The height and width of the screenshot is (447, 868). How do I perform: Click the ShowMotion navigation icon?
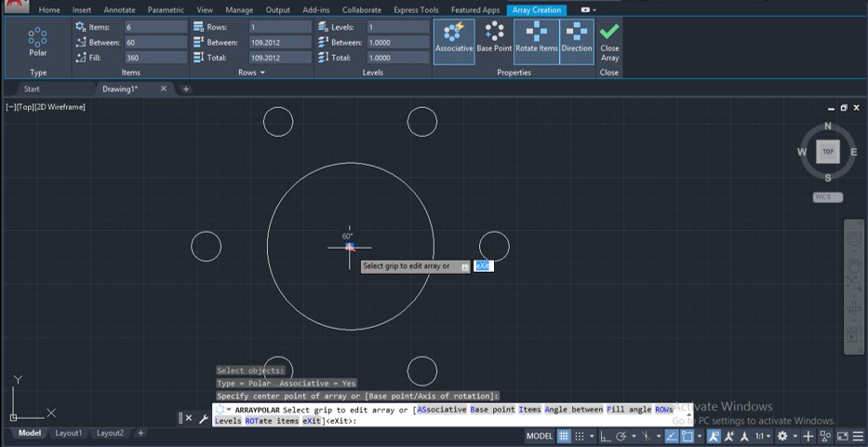(854, 334)
